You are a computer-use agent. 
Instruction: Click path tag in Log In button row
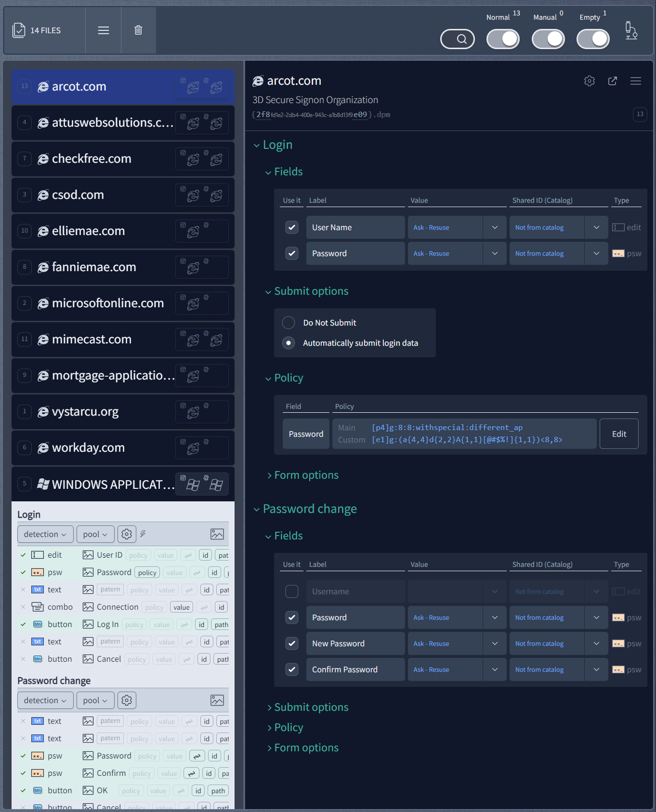[x=221, y=625]
